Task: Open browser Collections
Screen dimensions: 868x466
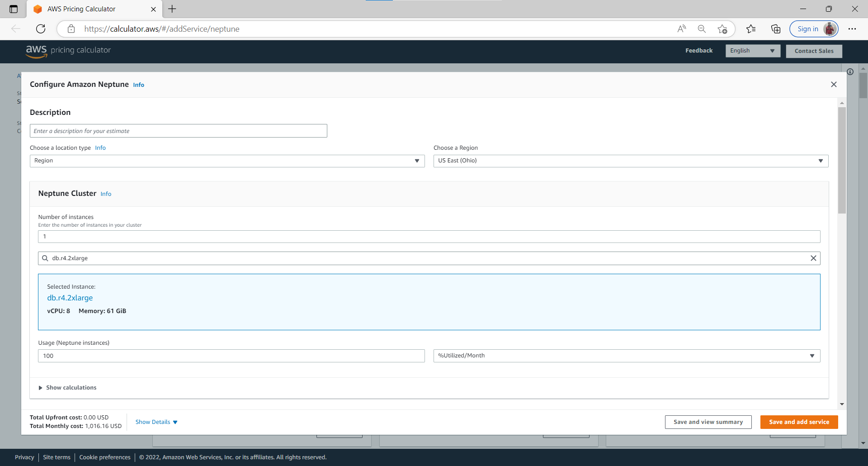Action: tap(776, 29)
